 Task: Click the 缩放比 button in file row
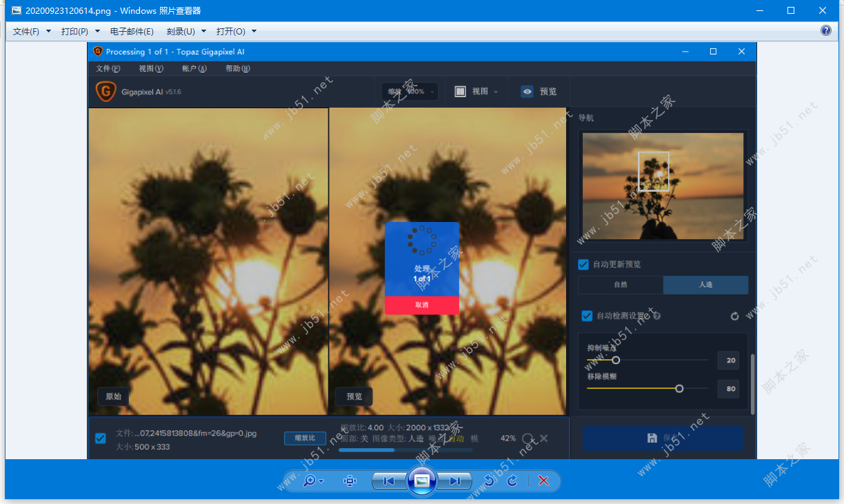click(305, 439)
